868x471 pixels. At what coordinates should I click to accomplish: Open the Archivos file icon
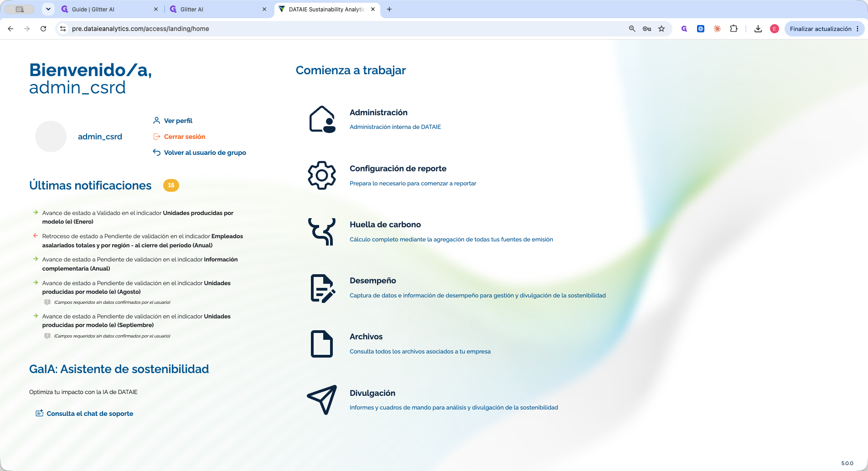click(322, 344)
